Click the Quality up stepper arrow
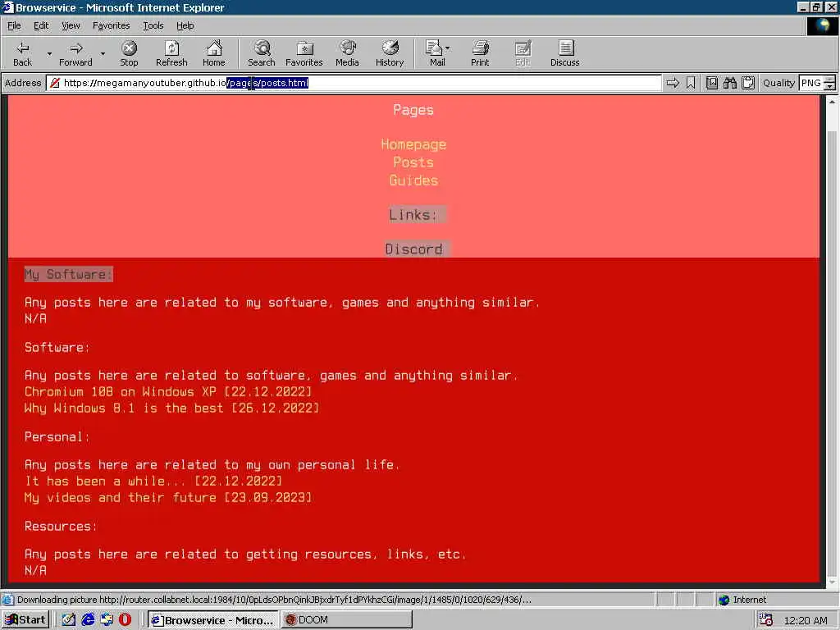The image size is (840, 630). pos(830,79)
